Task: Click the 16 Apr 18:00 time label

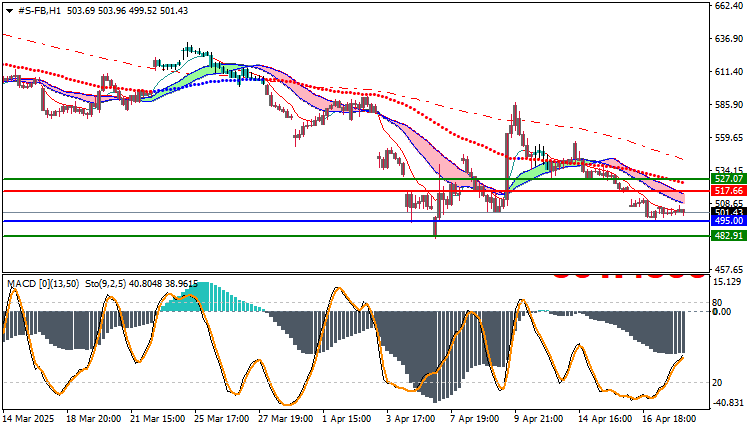Action: tap(669, 419)
